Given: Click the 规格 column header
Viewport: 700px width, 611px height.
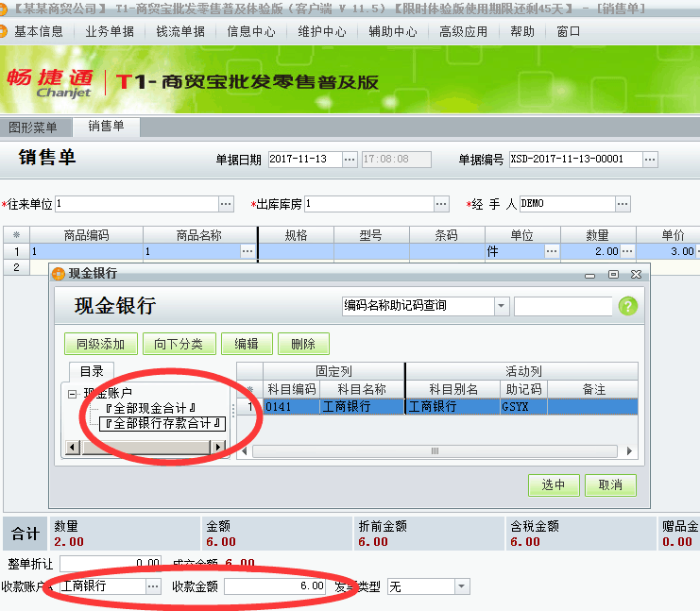Looking at the screenshot, I should pyautogui.click(x=296, y=235).
